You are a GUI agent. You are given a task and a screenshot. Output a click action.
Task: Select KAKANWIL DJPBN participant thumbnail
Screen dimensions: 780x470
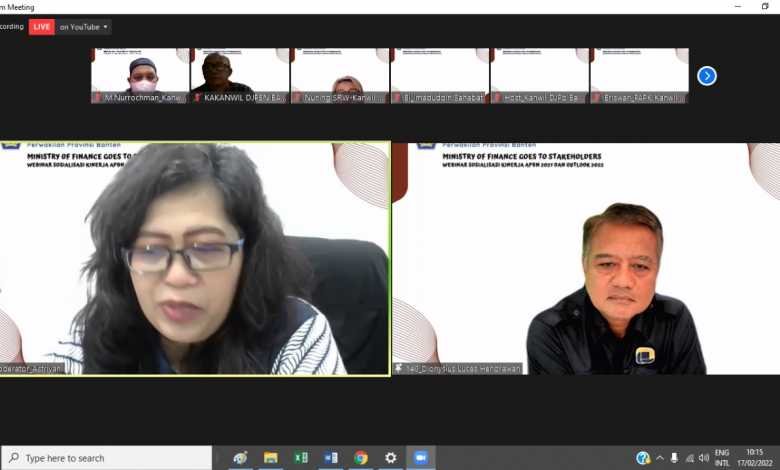coord(240,75)
